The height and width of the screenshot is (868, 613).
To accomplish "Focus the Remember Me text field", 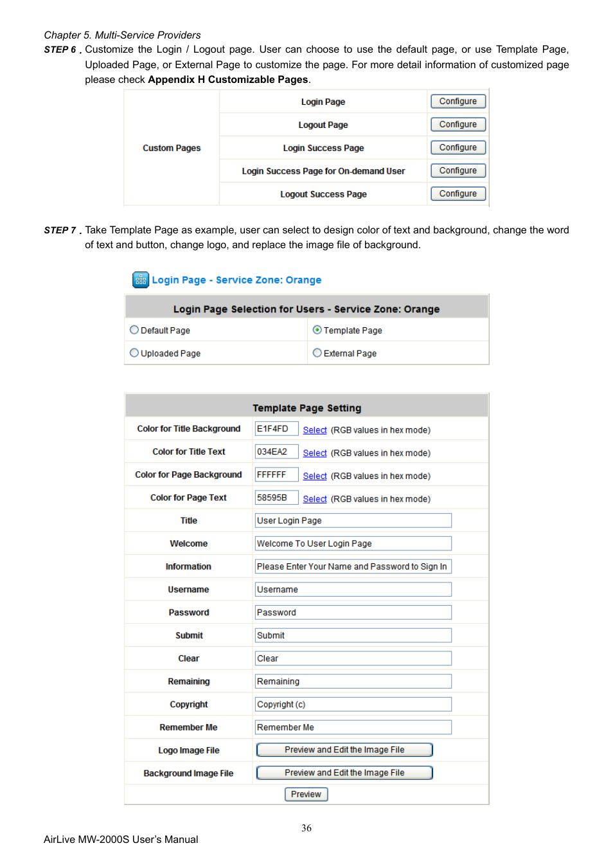I will point(353,728).
